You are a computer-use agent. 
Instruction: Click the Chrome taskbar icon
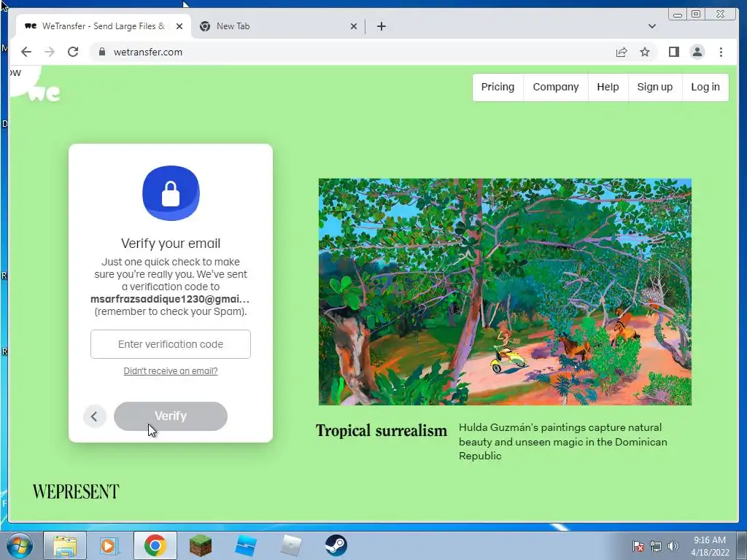click(x=155, y=545)
